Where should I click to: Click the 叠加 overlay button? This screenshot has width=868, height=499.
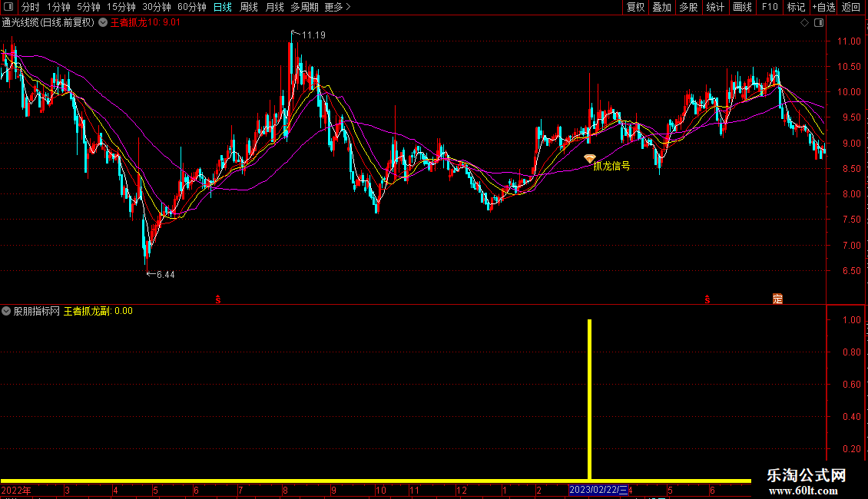tap(661, 7)
